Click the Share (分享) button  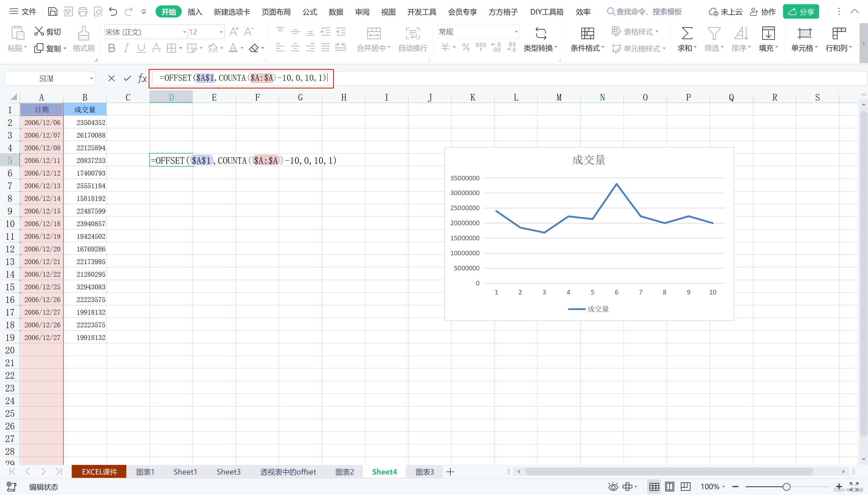pos(800,12)
